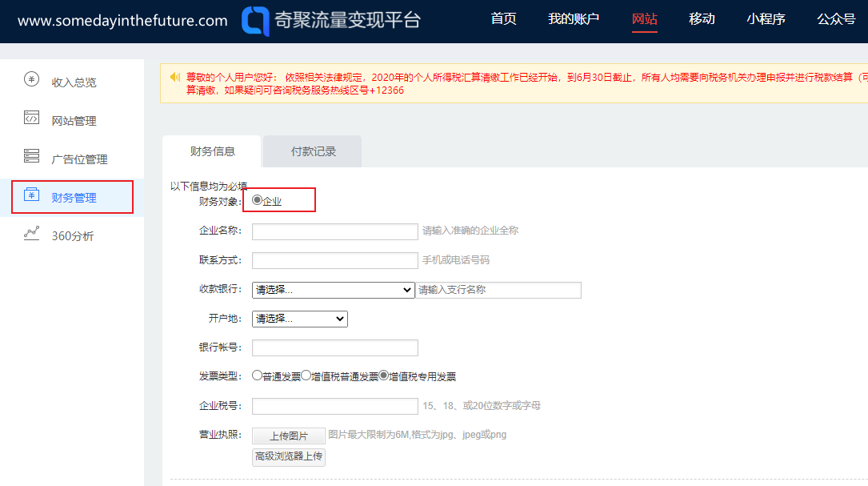This screenshot has width=868, height=486.
Task: Click the 高级浏览器上传 button
Action: pos(288,457)
